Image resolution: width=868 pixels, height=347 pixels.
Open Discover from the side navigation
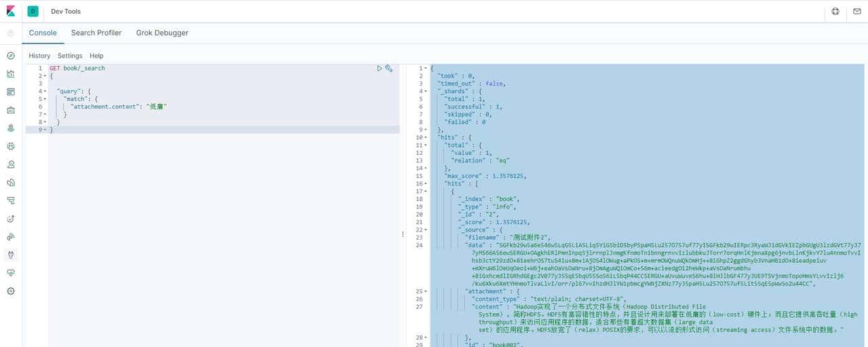(10, 56)
